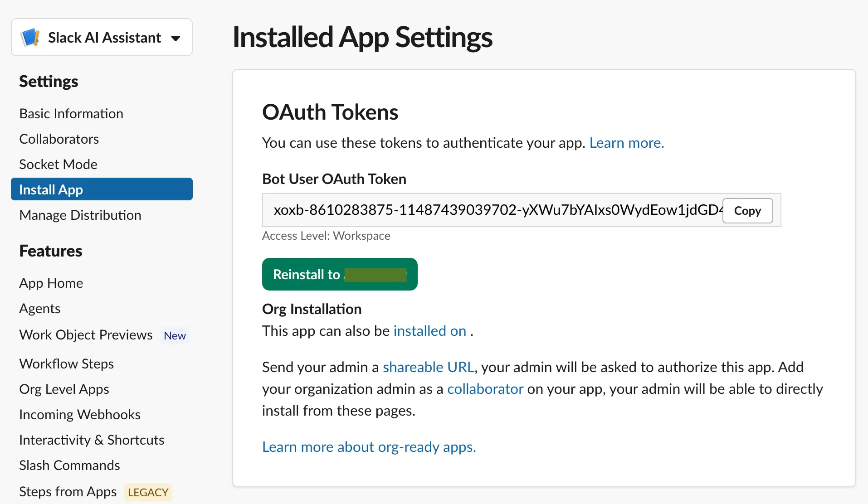
Task: Click the New badge beside Work Object Previews
Action: pyautogui.click(x=175, y=335)
